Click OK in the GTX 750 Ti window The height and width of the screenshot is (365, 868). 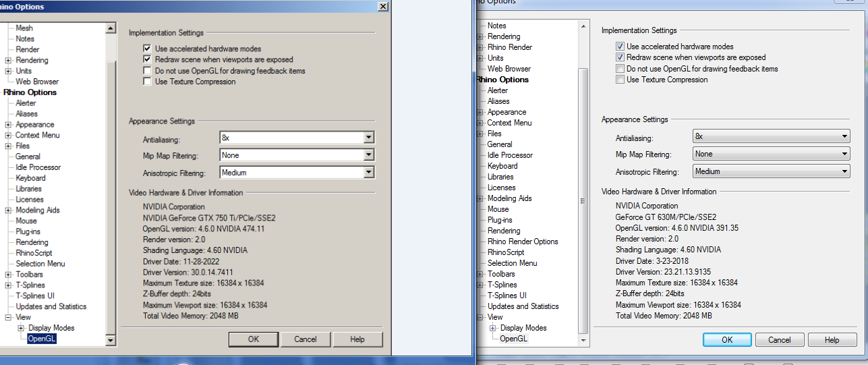pyautogui.click(x=254, y=339)
